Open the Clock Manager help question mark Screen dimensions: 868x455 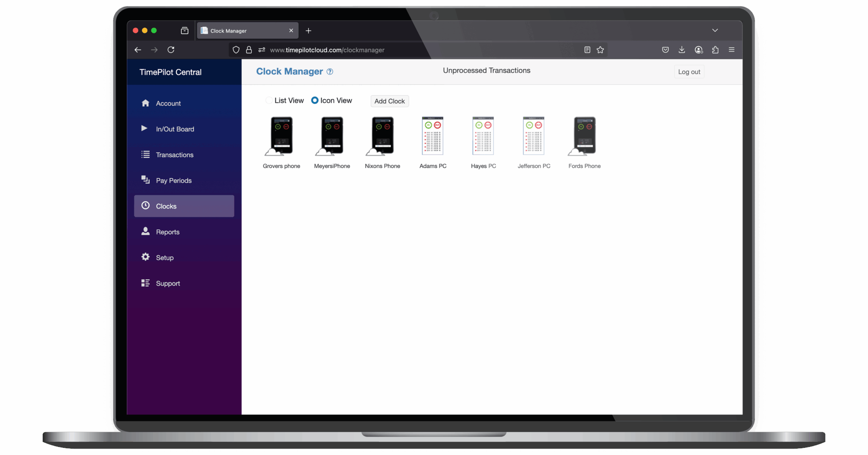point(330,71)
